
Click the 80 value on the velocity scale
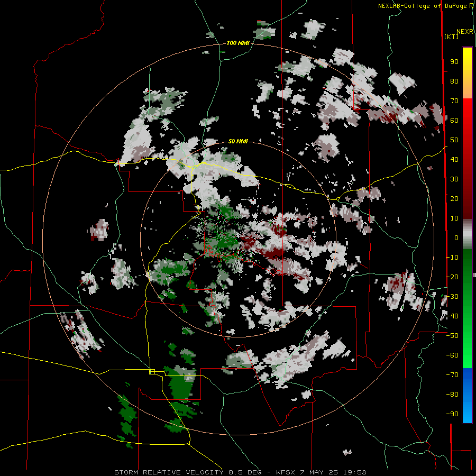click(454, 81)
